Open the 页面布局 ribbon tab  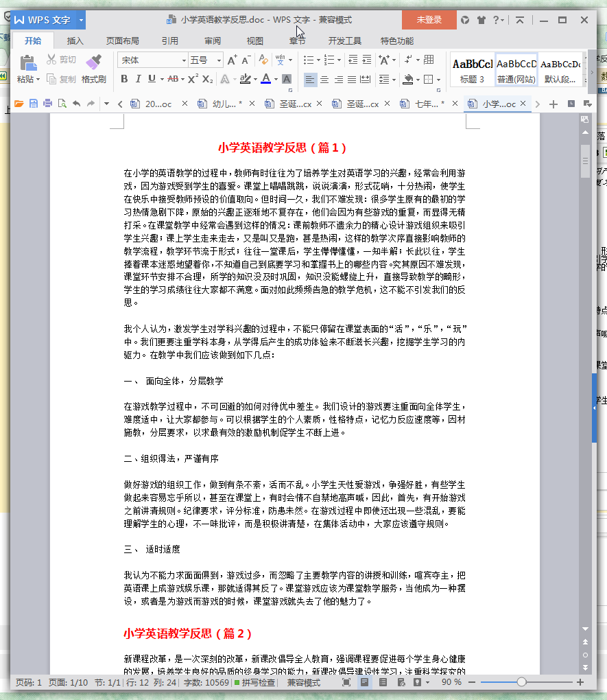(122, 41)
